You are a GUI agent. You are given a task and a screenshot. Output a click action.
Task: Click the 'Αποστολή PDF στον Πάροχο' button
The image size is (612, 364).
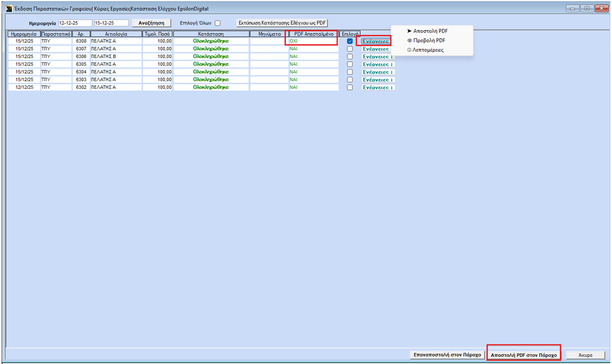524,355
